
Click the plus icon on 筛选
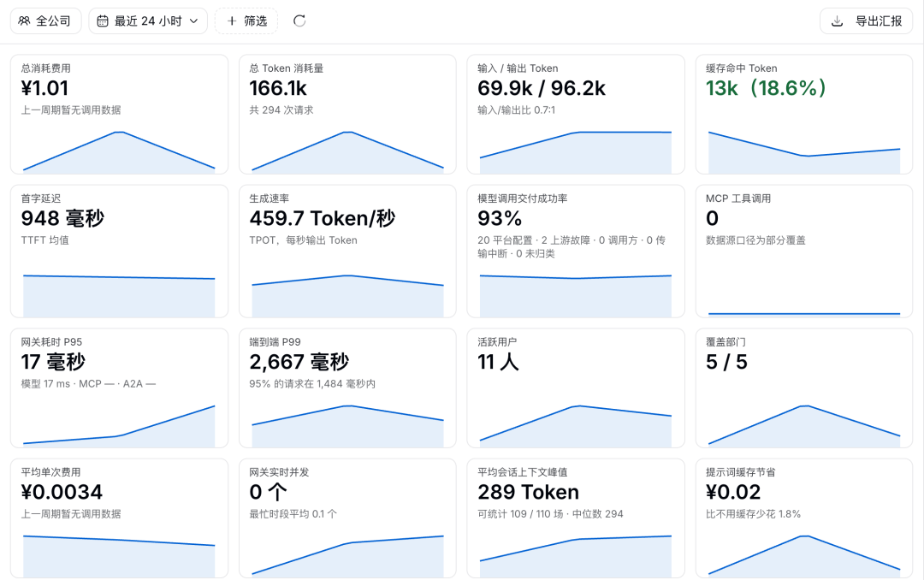[x=232, y=21]
